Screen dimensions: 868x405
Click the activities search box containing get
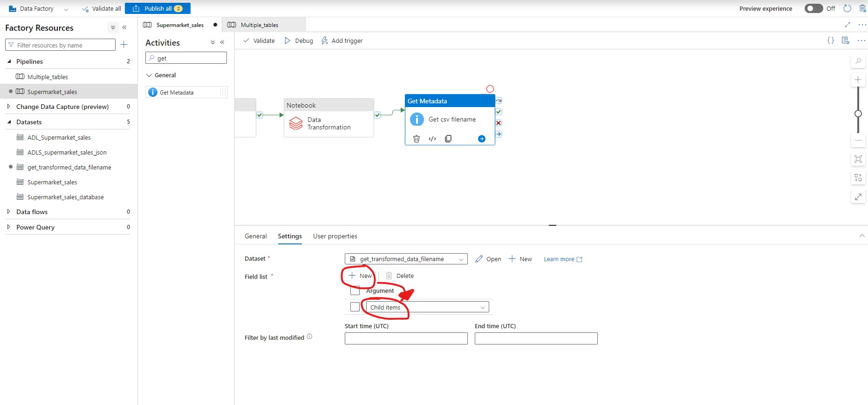(186, 58)
